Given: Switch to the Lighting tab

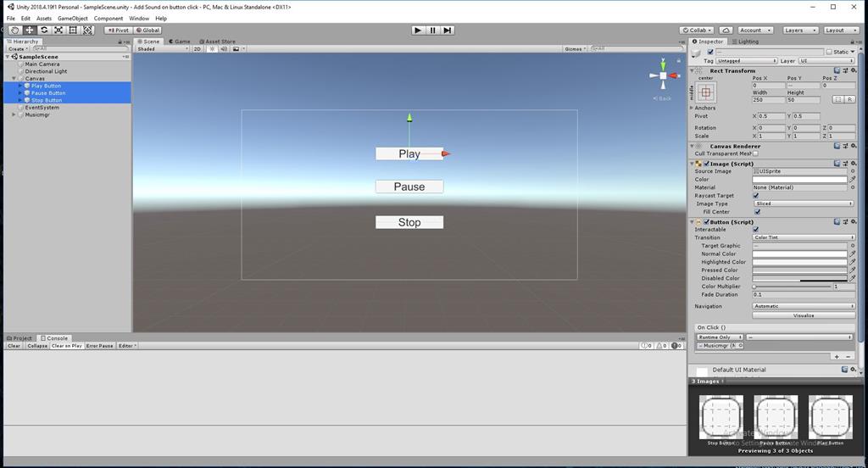Looking at the screenshot, I should [x=745, y=42].
